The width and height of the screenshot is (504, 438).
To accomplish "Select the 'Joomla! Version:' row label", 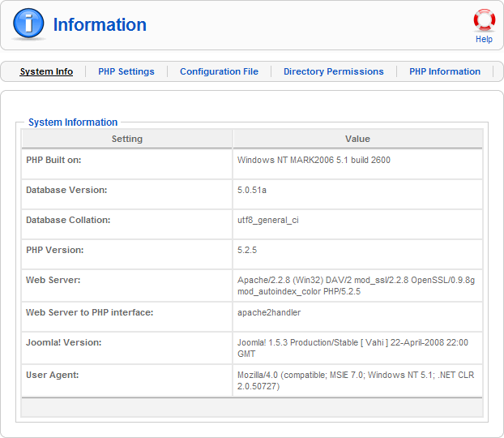I will (63, 342).
